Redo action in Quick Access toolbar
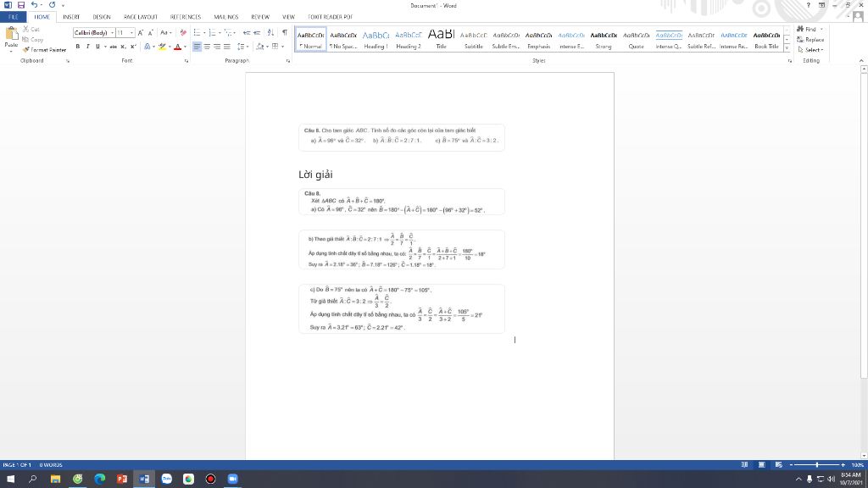868x488 pixels. coord(52,5)
